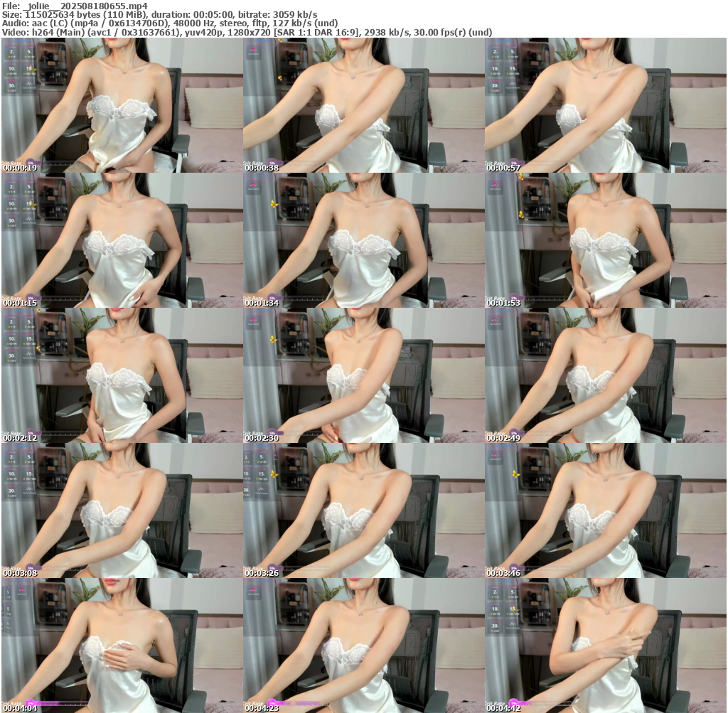
Task: Open the thumbnail marked 00:04:04
Action: pyautogui.click(x=122, y=645)
